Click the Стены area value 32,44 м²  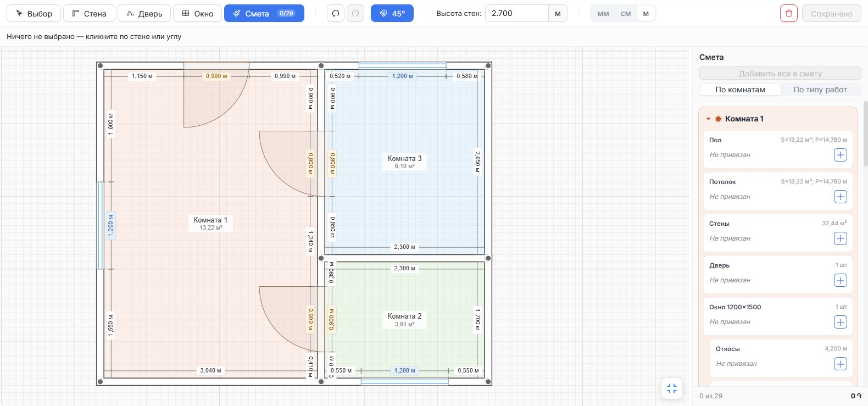point(834,223)
